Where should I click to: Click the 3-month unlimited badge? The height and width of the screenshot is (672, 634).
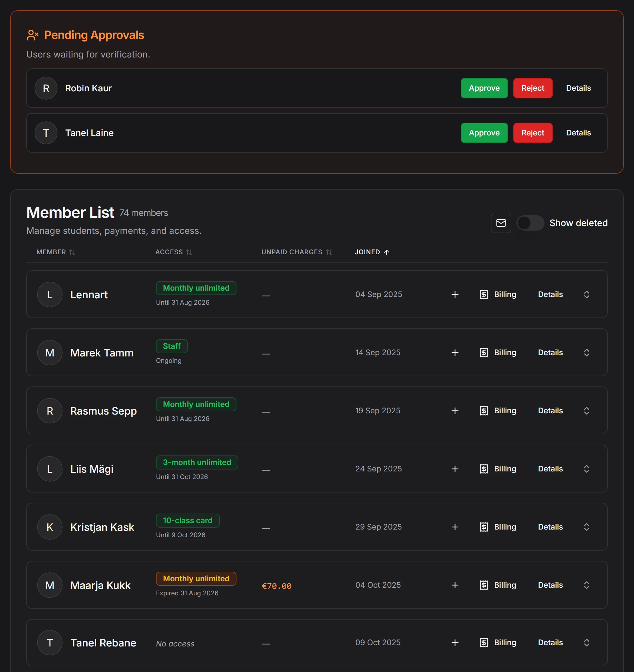pos(197,462)
